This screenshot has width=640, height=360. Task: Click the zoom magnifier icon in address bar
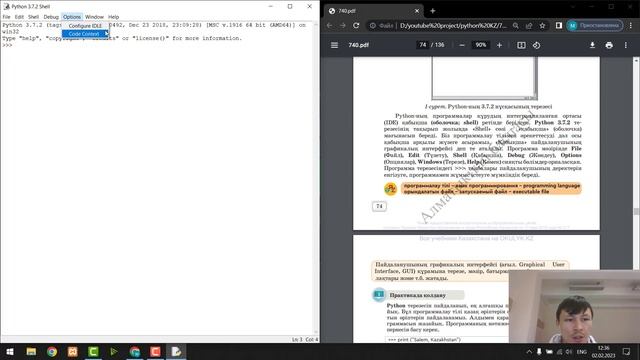pos(516,25)
